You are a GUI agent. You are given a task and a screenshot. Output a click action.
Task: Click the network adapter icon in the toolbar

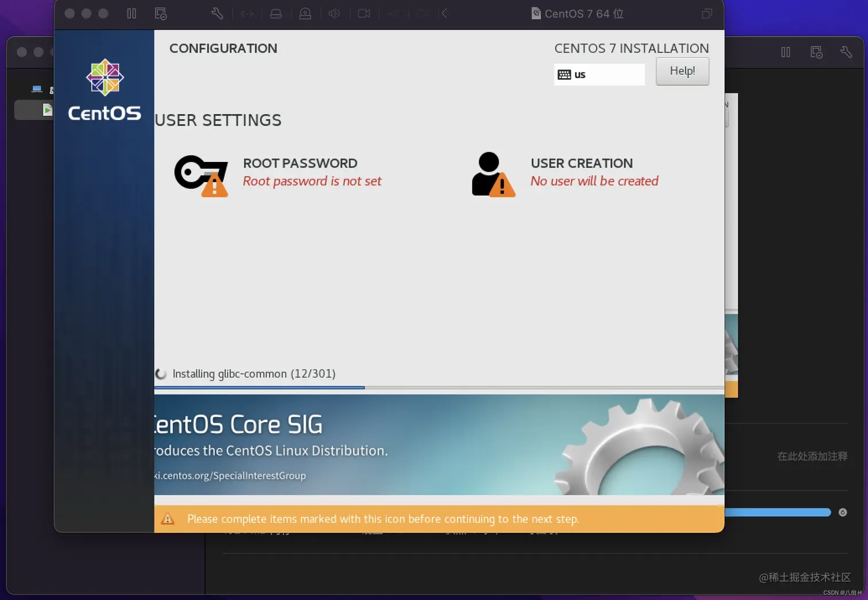click(x=247, y=13)
